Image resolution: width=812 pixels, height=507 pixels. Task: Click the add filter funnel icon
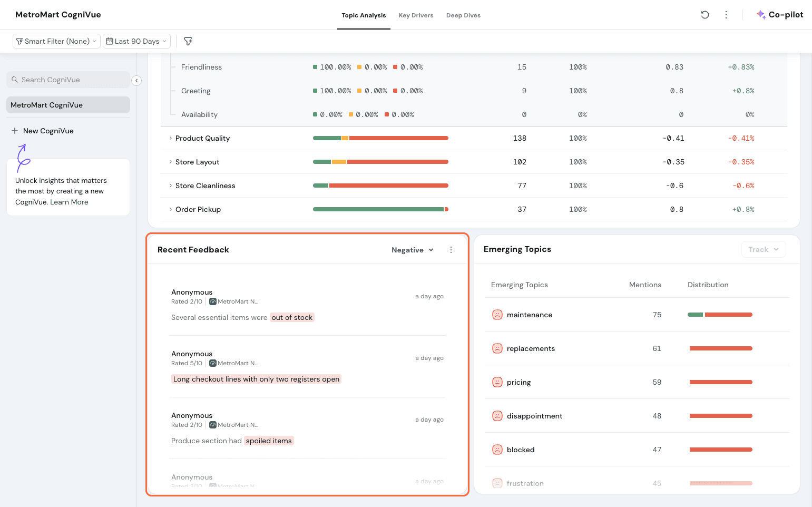point(188,41)
